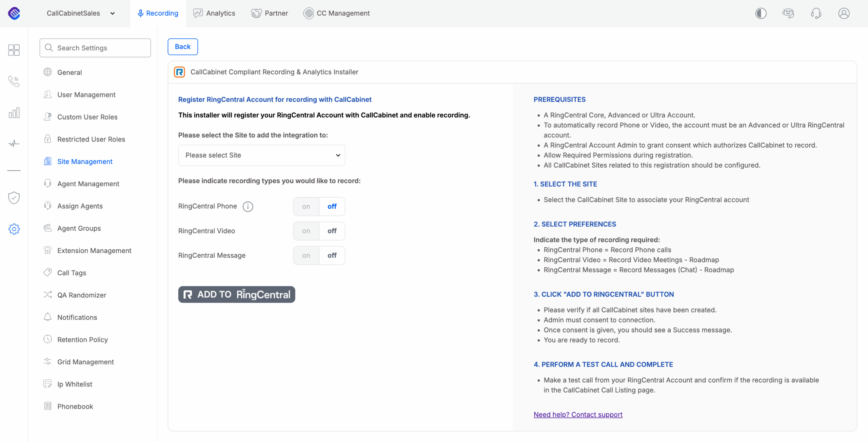Open Agent Groups settings
868x442 pixels.
(79, 228)
